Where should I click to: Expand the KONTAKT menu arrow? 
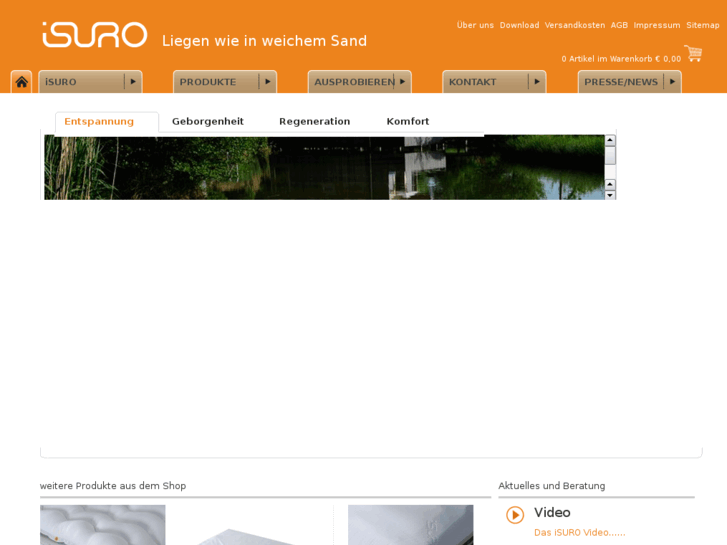537,82
